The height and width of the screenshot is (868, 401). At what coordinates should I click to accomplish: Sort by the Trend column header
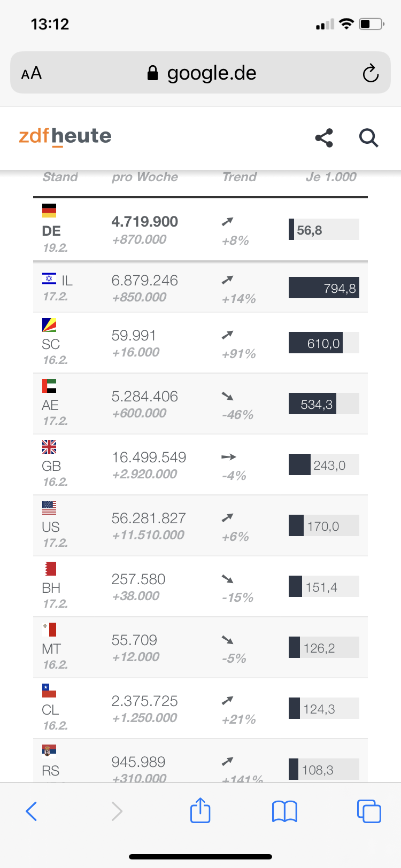click(x=240, y=177)
